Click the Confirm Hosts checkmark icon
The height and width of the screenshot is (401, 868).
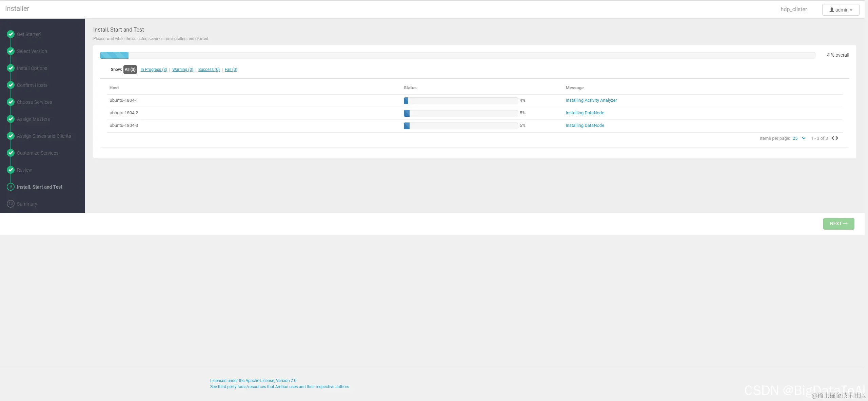[x=11, y=85]
